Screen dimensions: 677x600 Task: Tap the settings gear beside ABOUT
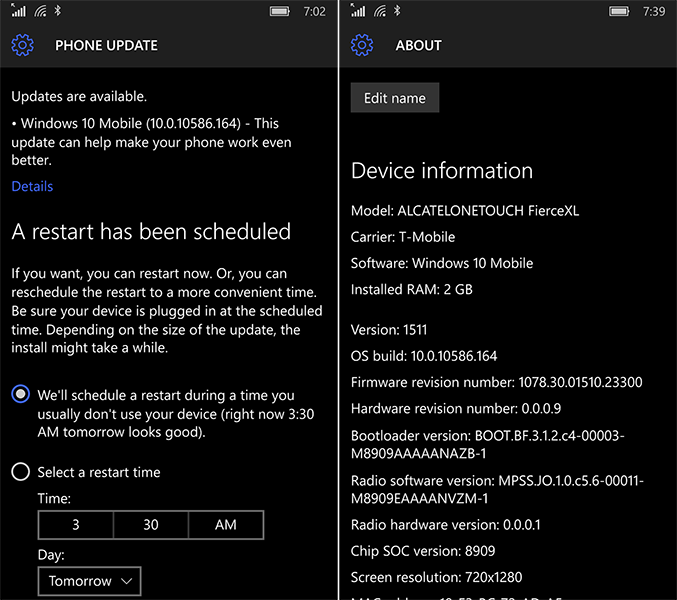[x=362, y=45]
